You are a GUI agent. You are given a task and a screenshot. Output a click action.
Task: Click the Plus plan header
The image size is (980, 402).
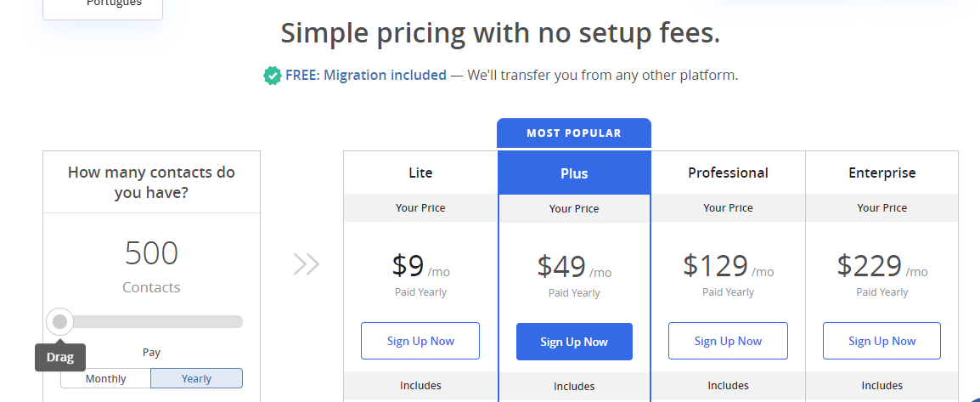pos(574,173)
